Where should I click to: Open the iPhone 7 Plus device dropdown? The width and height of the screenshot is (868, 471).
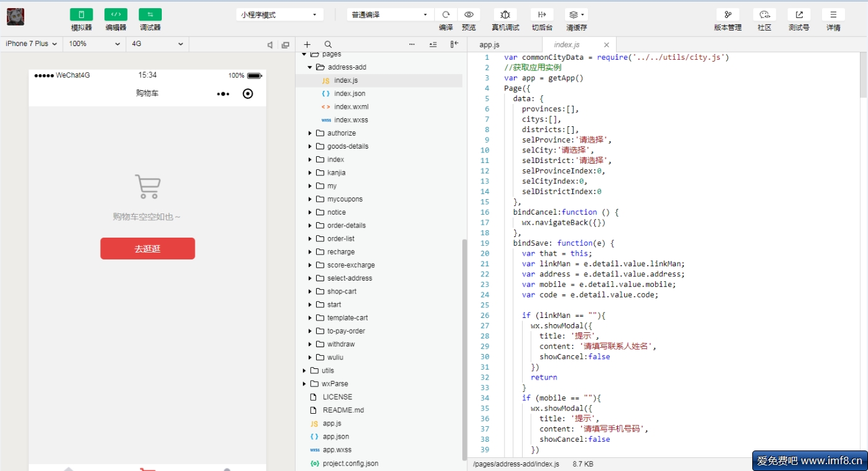[31, 44]
